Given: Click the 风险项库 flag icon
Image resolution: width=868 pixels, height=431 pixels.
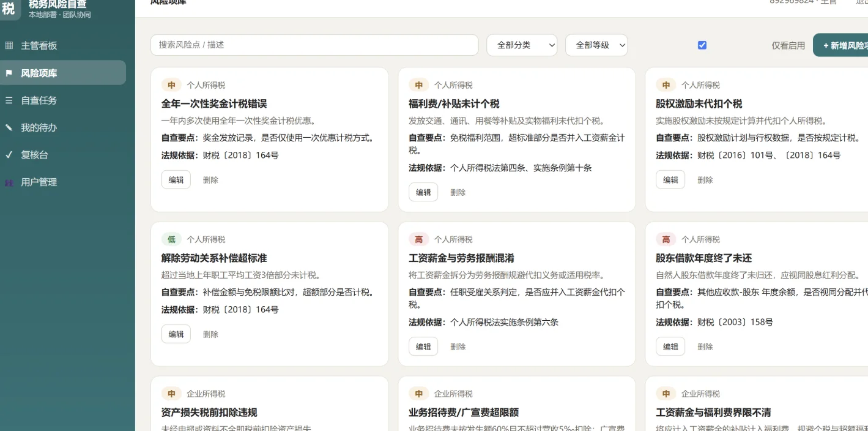Looking at the screenshot, I should pyautogui.click(x=9, y=73).
